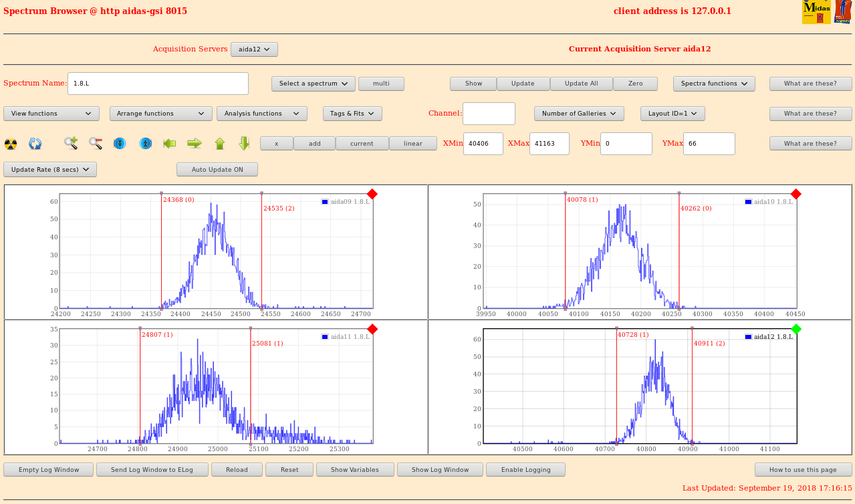The image size is (855, 504).
Task: Zoom out with the magnifier minus icon
Action: pyautogui.click(x=96, y=143)
